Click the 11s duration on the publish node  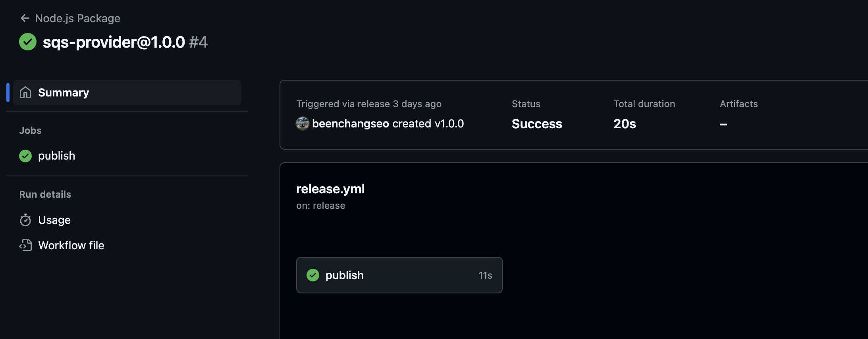tap(485, 275)
